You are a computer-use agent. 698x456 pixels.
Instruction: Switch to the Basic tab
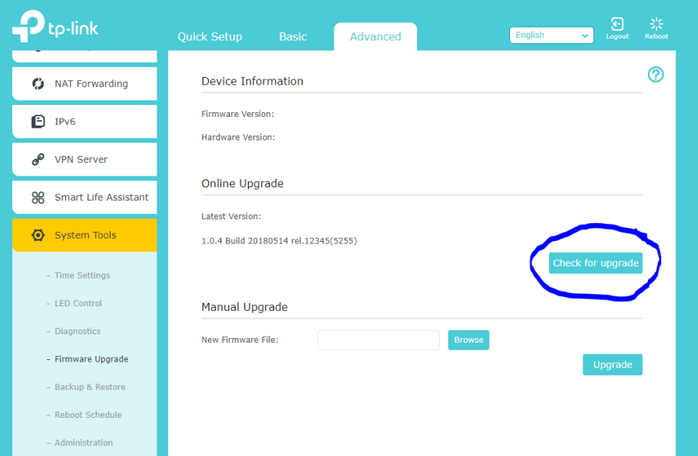click(293, 37)
